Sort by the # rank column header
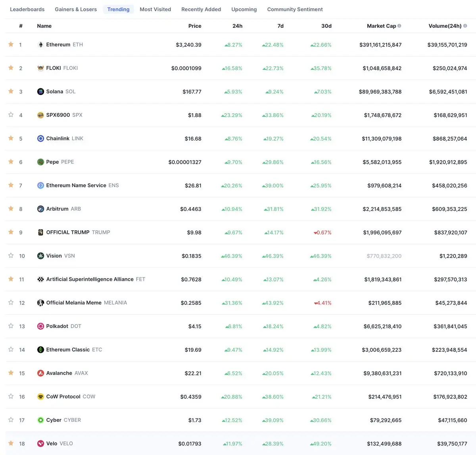 click(21, 26)
